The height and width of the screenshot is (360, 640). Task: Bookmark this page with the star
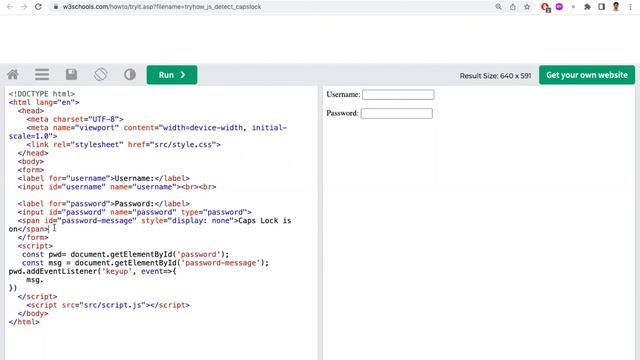point(527,7)
